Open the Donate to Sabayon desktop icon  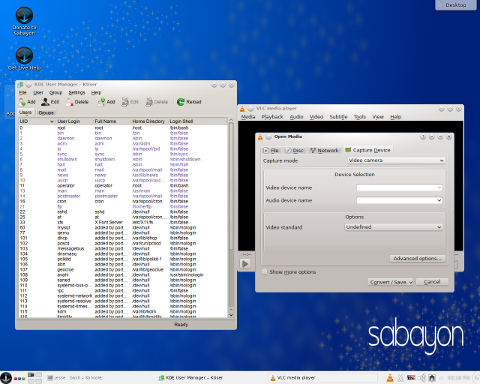(x=24, y=21)
